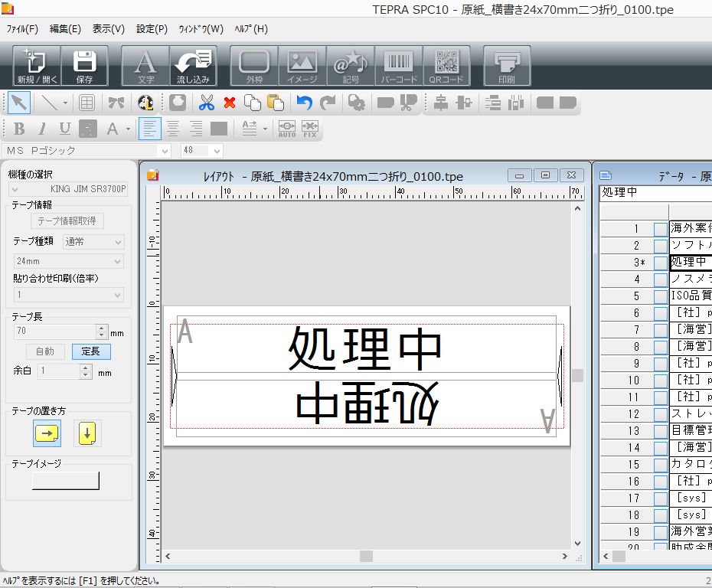Cut selection with scissors icon
The image size is (712, 588).
(x=207, y=103)
